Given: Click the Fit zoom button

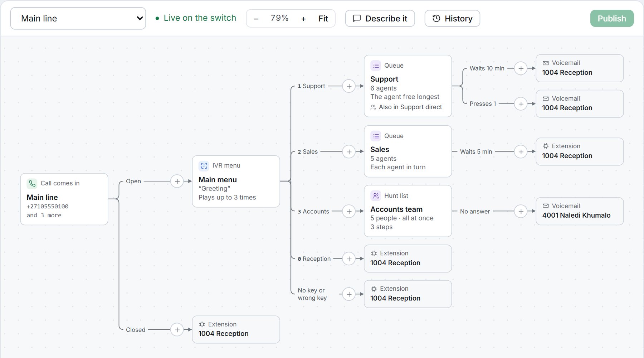Looking at the screenshot, I should tap(323, 19).
